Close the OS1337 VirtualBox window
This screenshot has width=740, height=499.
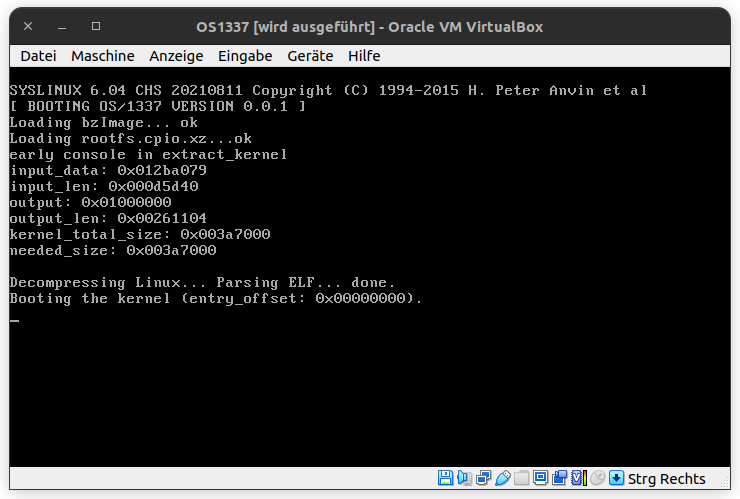[28, 26]
